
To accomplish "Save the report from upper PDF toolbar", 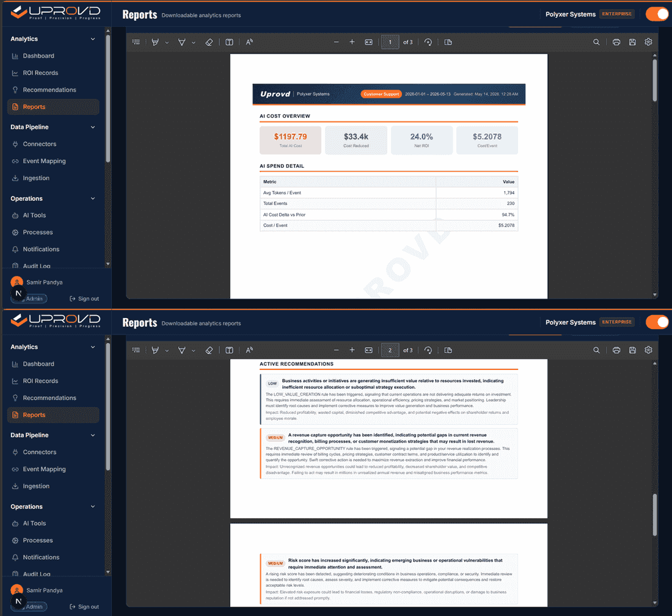I will tap(632, 42).
